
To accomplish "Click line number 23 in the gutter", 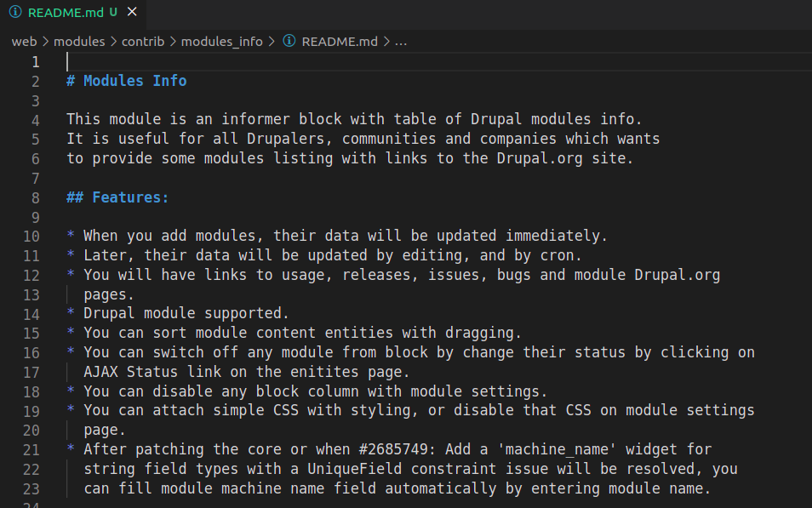I will pyautogui.click(x=31, y=488).
